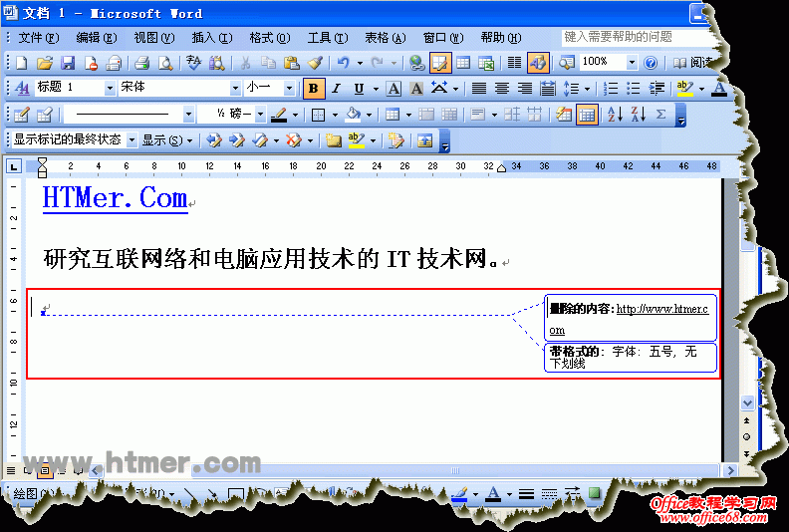Toggle the highlighted table gridlines button

[587, 115]
